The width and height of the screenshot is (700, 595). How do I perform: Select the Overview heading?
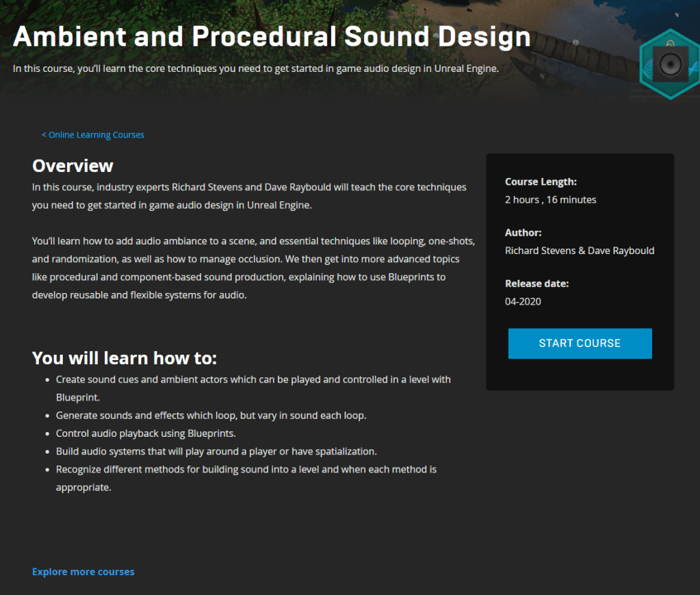click(x=73, y=166)
